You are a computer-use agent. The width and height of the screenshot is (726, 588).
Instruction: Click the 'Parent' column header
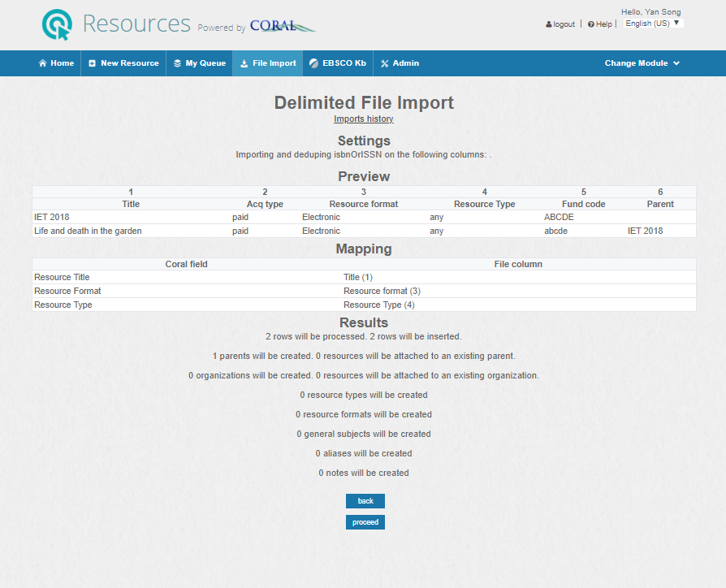pyautogui.click(x=660, y=204)
